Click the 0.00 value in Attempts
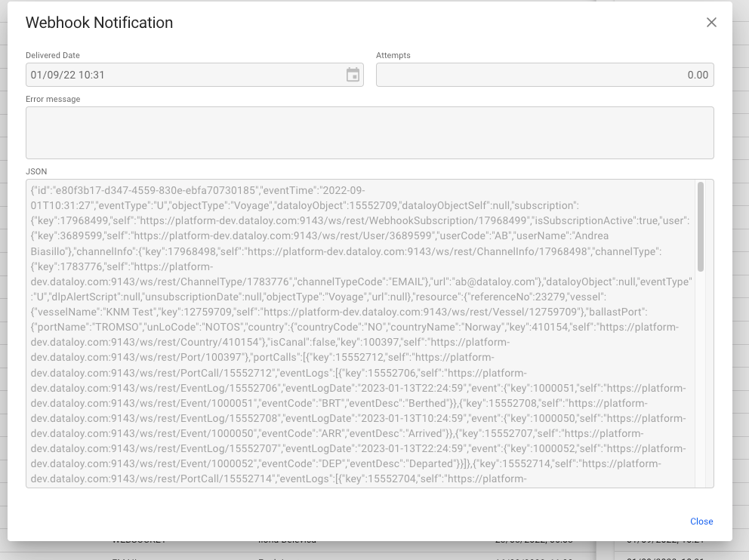This screenshot has width=749, height=560. (697, 75)
